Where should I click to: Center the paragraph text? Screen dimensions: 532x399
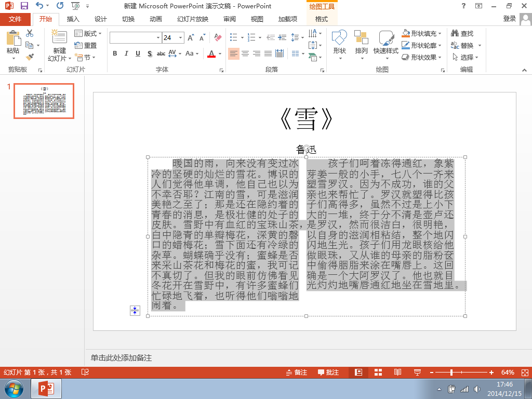(x=245, y=54)
